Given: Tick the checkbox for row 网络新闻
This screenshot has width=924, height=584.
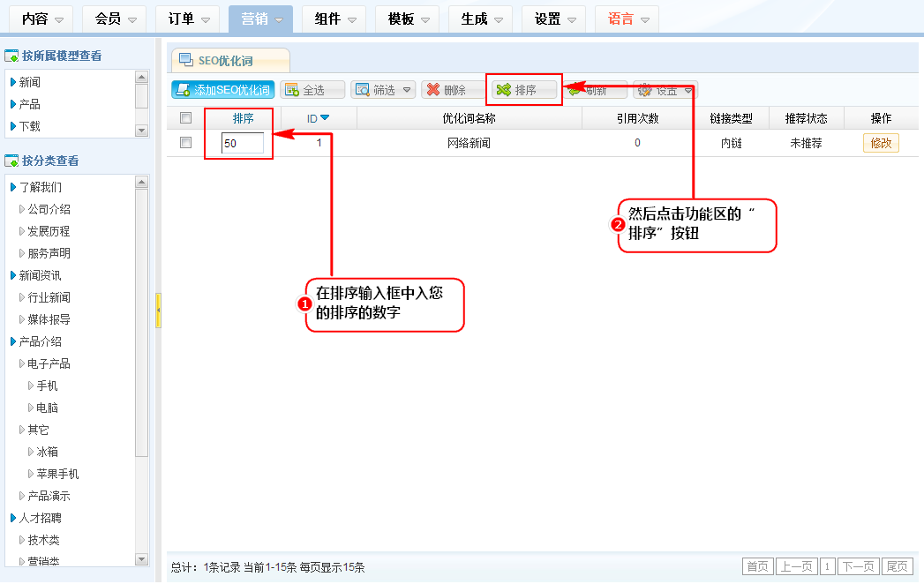Looking at the screenshot, I should 185,143.
